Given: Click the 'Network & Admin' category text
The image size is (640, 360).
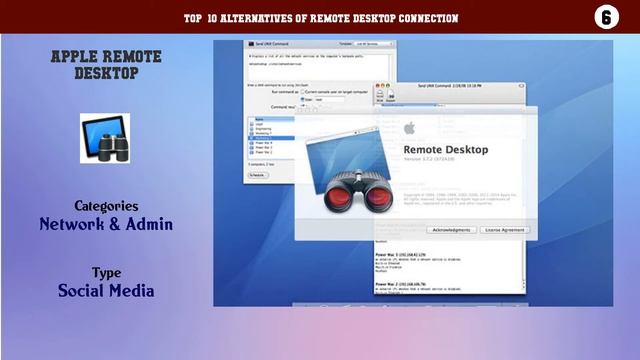Looking at the screenshot, I should click(106, 224).
